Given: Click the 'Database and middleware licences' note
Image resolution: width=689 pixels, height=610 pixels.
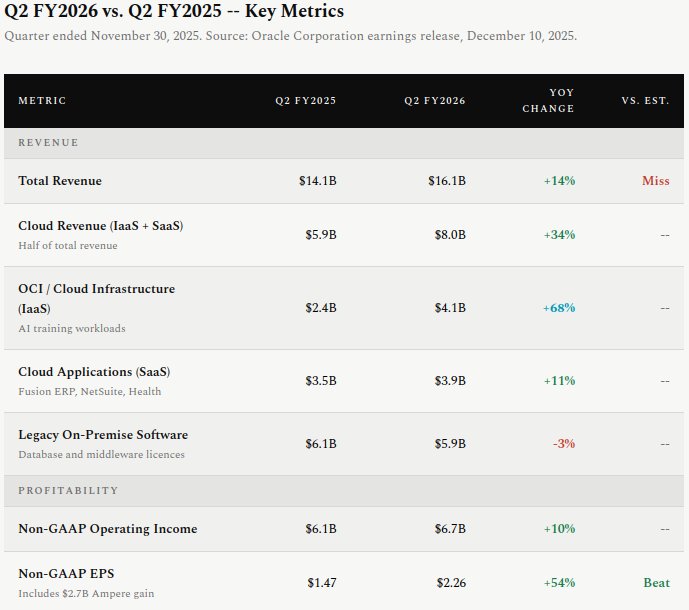Looking at the screenshot, I should [101, 454].
